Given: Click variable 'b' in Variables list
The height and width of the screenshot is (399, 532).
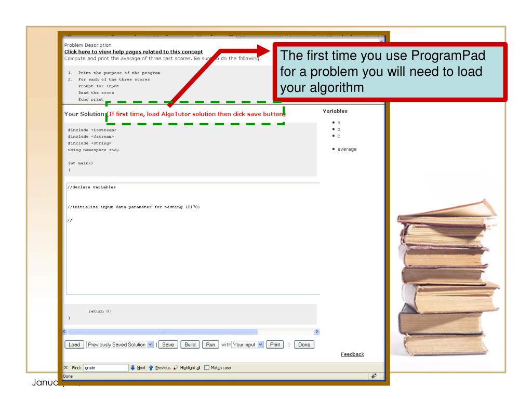Looking at the screenshot, I should (339, 129).
